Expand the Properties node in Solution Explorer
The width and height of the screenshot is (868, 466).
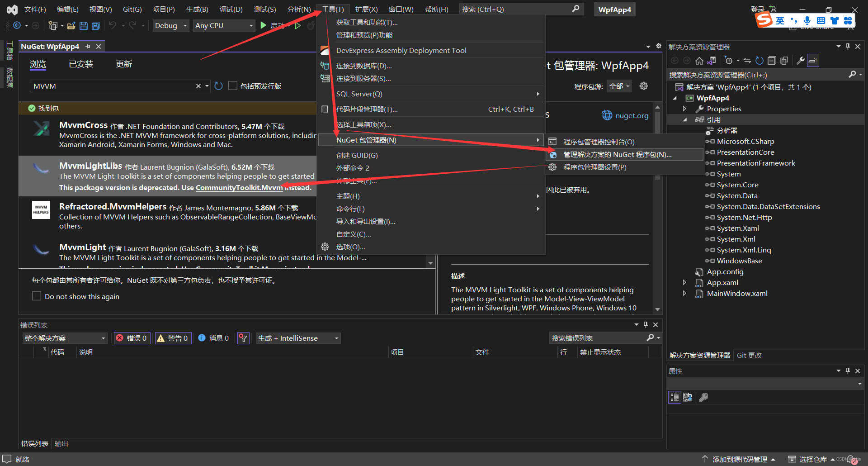tap(684, 109)
